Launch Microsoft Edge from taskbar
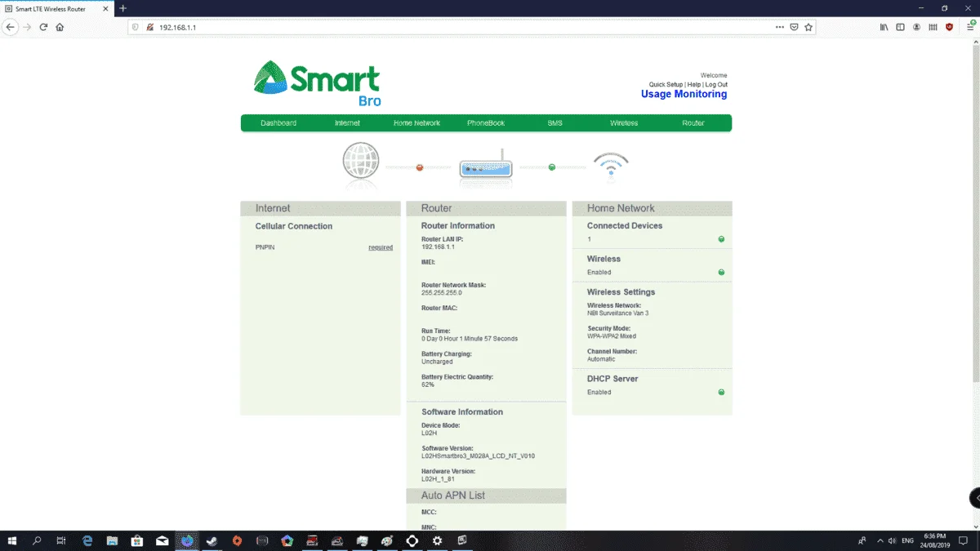This screenshot has width=980, height=551. [x=87, y=540]
